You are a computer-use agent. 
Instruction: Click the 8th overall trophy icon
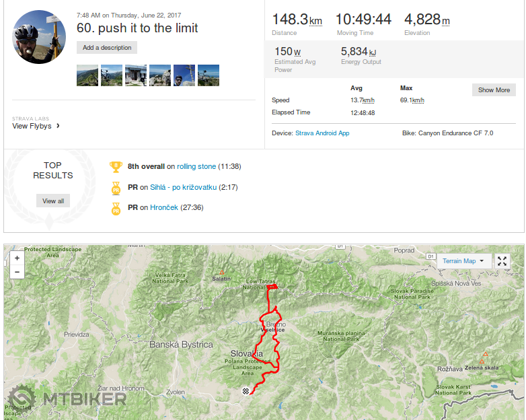116,166
